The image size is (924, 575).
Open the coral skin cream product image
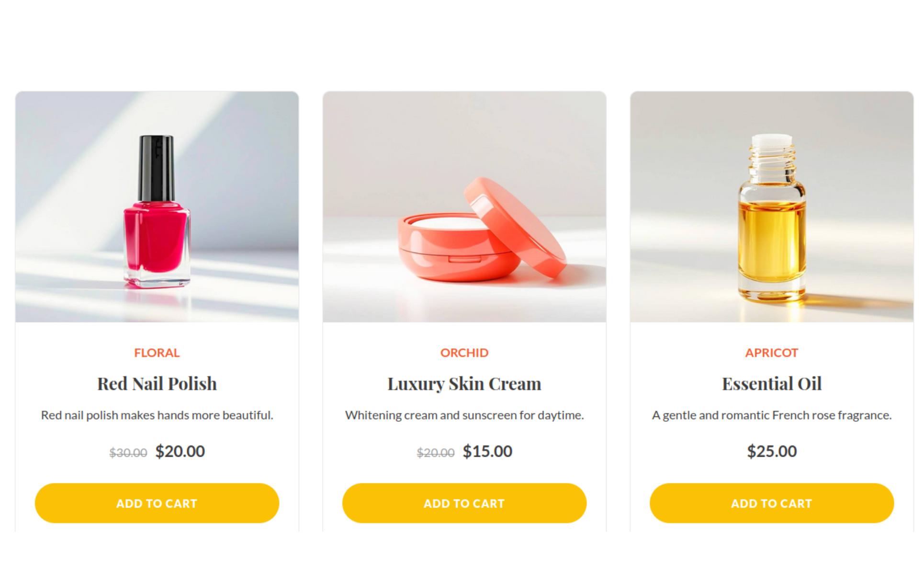click(464, 207)
